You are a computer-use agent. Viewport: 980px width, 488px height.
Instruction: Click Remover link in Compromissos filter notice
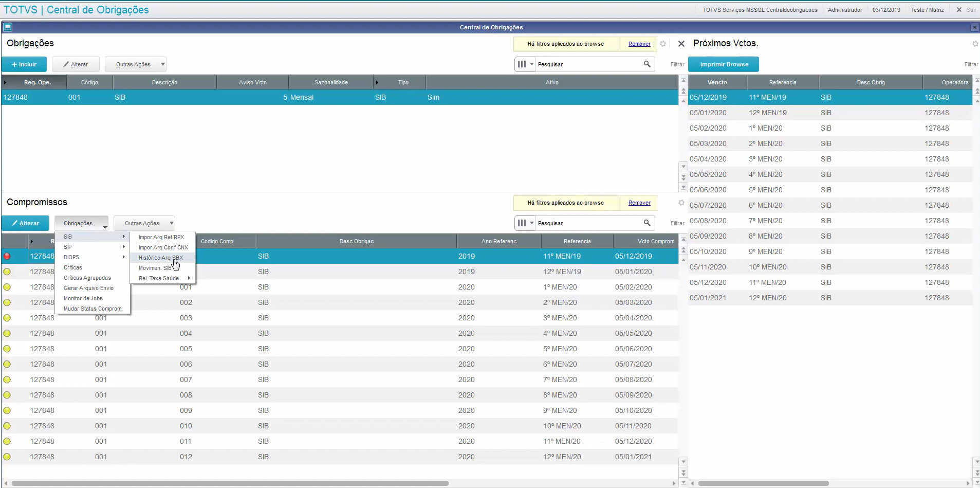[639, 203]
